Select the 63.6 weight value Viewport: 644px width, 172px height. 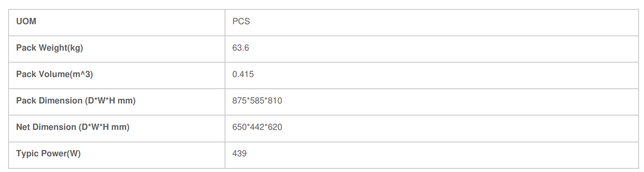(x=241, y=48)
